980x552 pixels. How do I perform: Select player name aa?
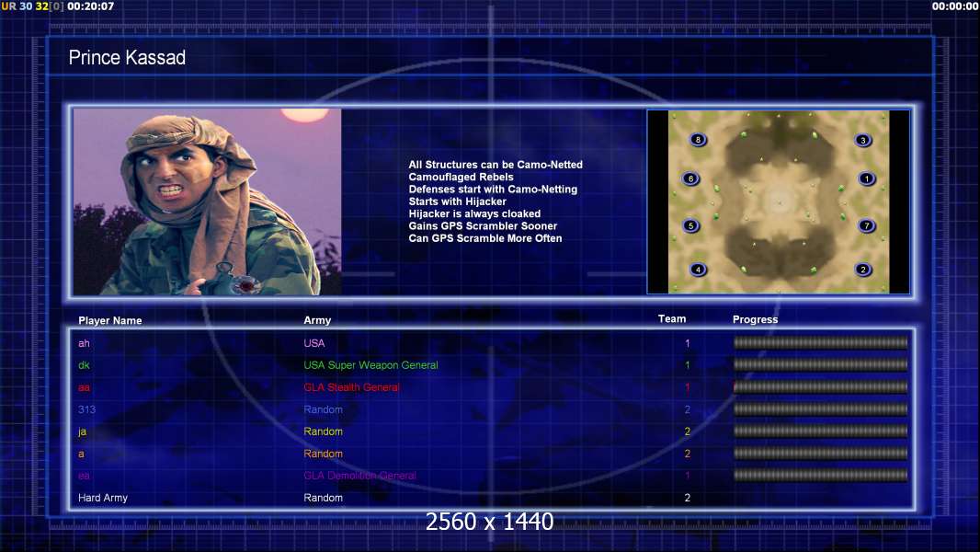click(x=84, y=387)
